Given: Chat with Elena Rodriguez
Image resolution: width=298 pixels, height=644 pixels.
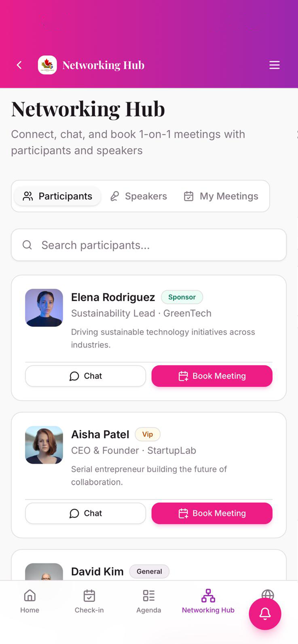Looking at the screenshot, I should (x=86, y=376).
